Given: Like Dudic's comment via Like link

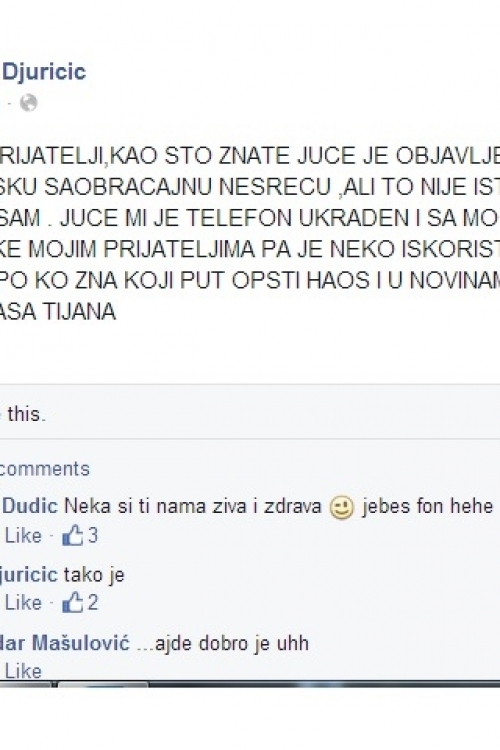Looking at the screenshot, I should coord(22,536).
